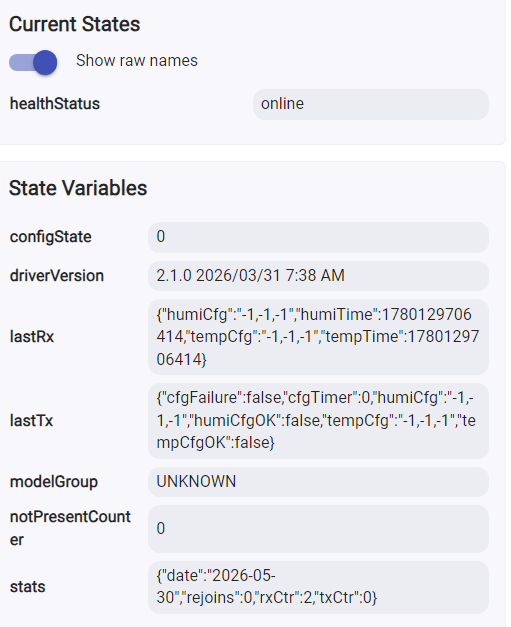Select the modelGroup UNKNOWN value
The height and width of the screenshot is (627, 511).
tap(318, 482)
